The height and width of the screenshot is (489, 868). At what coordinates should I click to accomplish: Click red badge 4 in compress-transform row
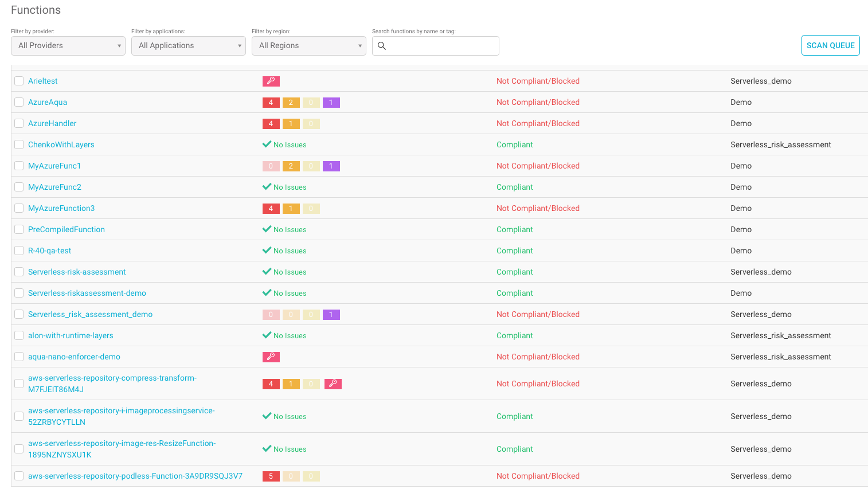click(271, 384)
